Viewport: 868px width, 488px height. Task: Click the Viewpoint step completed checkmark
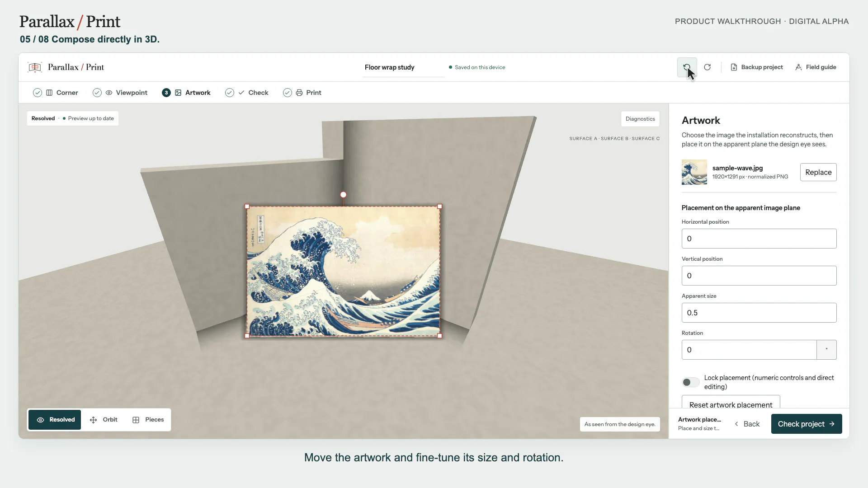pyautogui.click(x=97, y=93)
